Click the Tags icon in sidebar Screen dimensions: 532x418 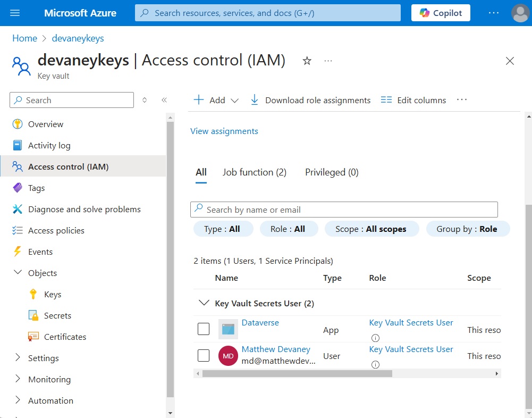18,188
